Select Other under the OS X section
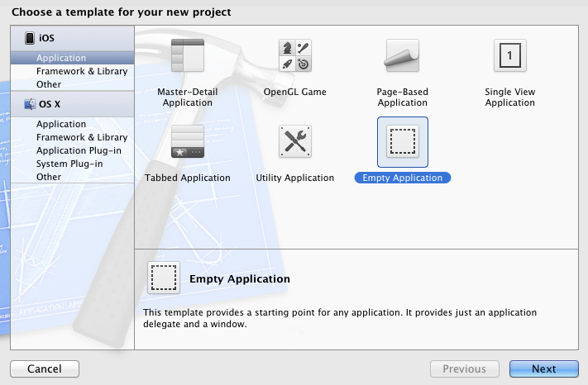 [x=49, y=177]
